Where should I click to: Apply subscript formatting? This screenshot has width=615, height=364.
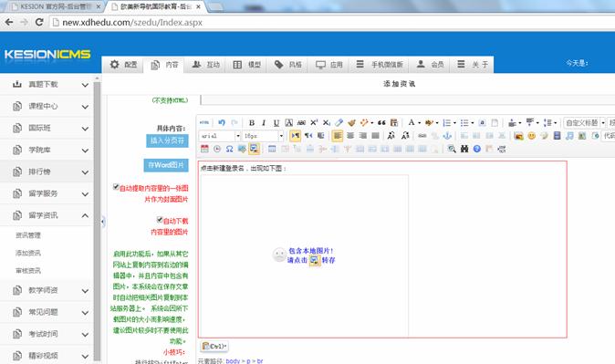point(327,123)
